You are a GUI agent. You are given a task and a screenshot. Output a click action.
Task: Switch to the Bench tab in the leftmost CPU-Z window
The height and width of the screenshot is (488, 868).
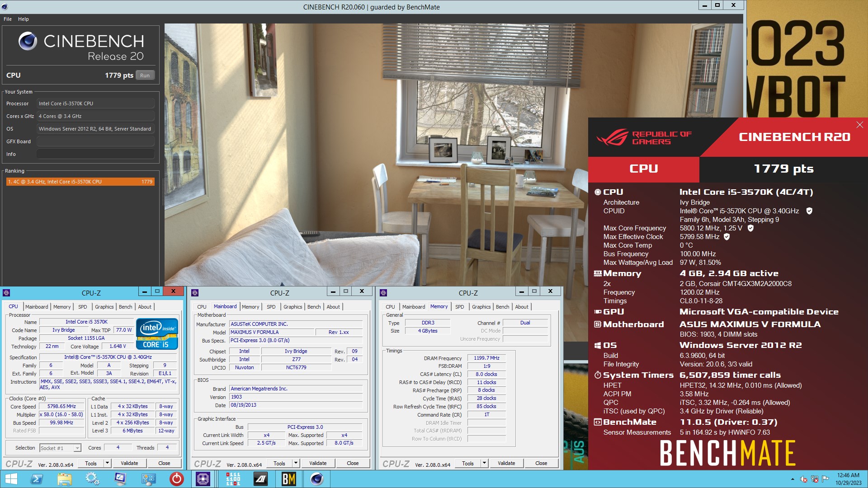125,307
